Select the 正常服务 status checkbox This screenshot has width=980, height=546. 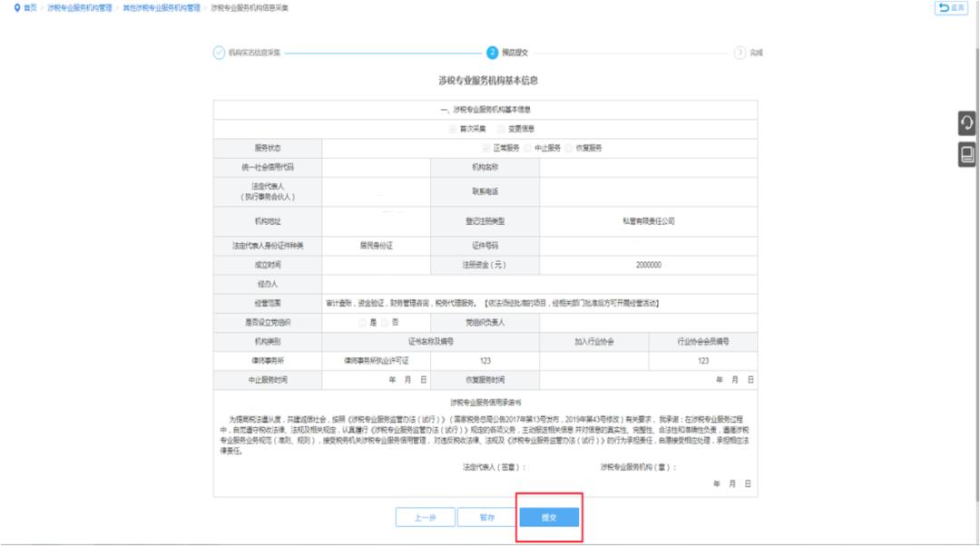coord(486,148)
